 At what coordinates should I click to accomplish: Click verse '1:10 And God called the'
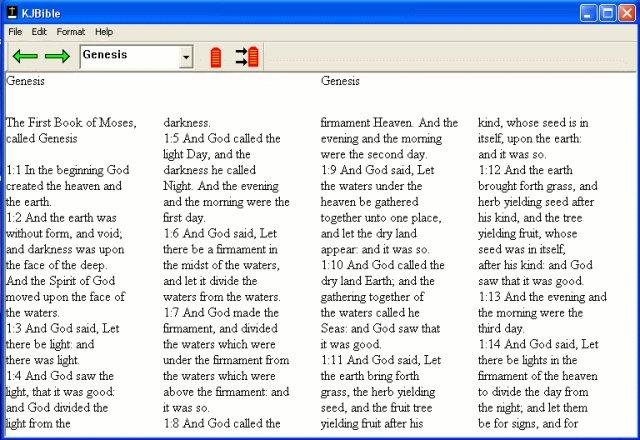click(x=382, y=265)
